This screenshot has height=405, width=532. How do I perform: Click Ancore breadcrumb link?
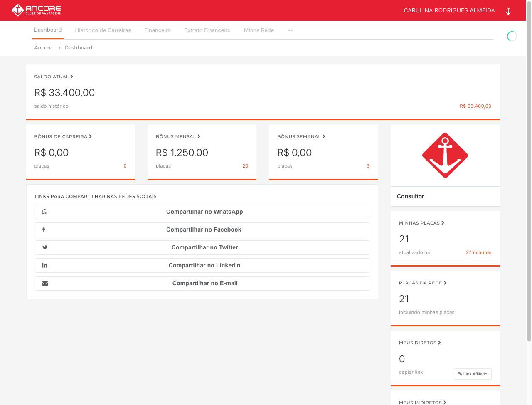point(43,48)
